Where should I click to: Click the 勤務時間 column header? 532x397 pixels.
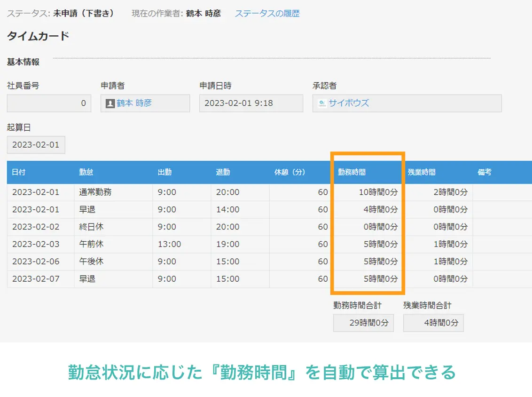352,172
